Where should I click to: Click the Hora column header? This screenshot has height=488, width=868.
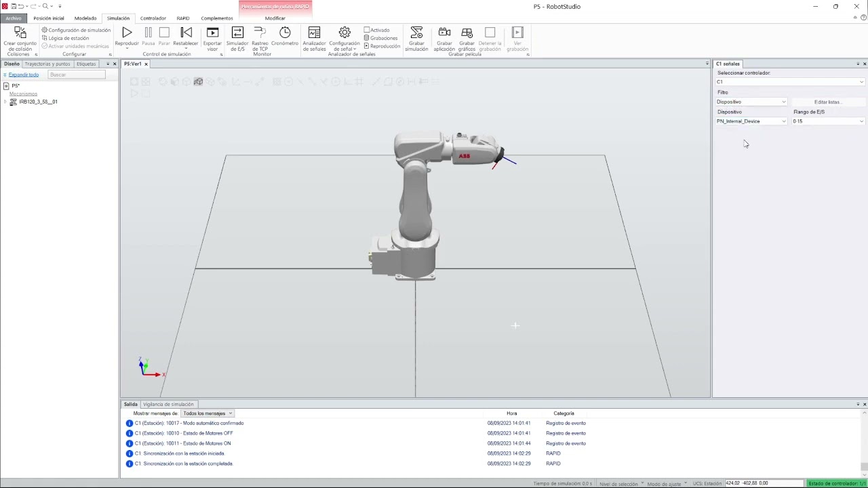[x=512, y=413]
